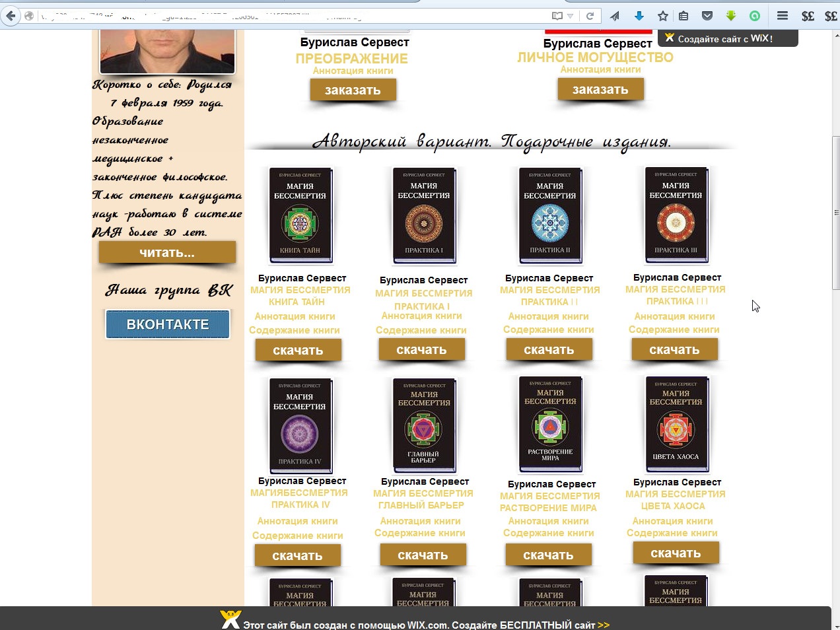Viewport: 840px width, 630px height.
Task: Download ПРАКТИКА I with скачать
Action: 421,350
